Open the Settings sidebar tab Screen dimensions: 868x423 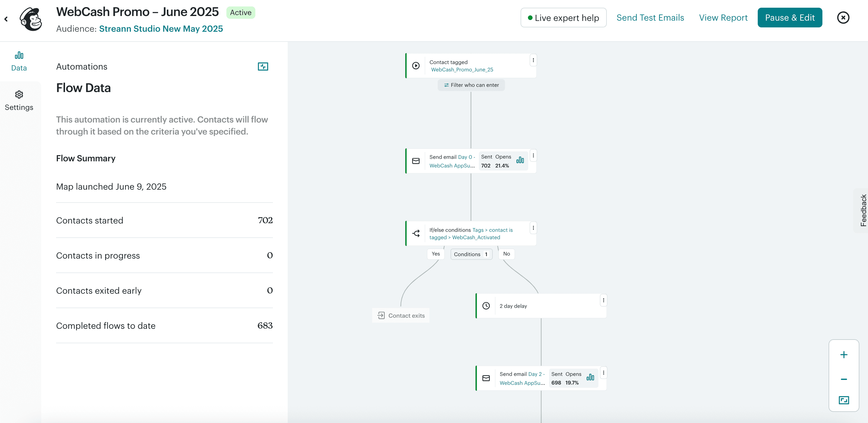[x=19, y=101]
